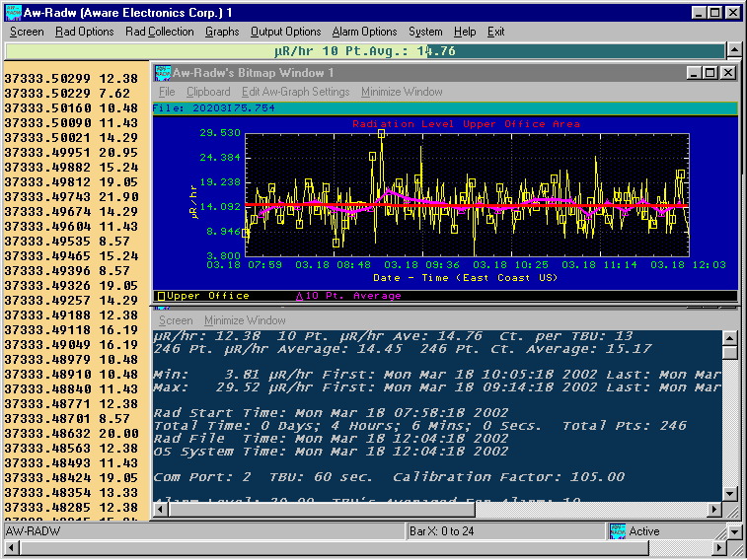Open Edit Aw-Graph Settings menu
747x560 pixels.
pos(295,92)
